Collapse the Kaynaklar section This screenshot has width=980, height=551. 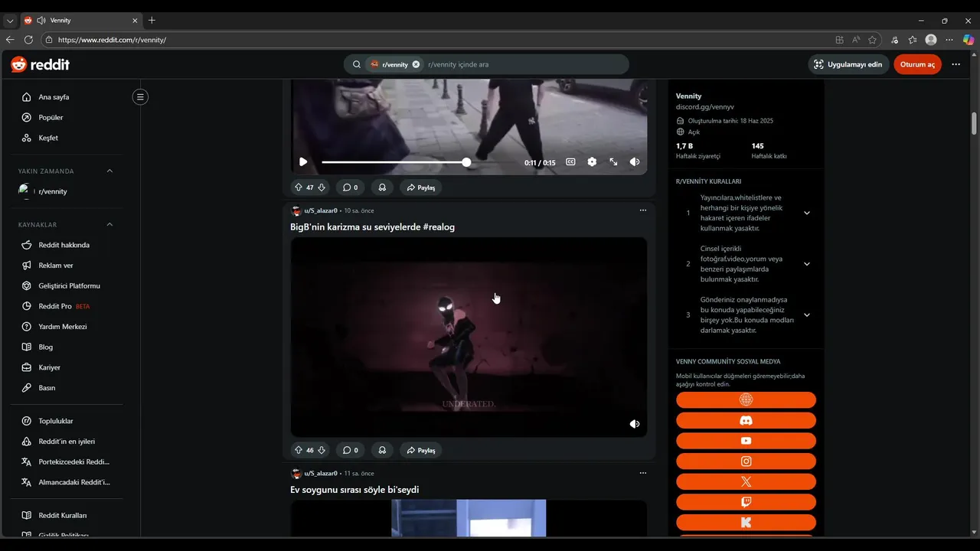(109, 224)
